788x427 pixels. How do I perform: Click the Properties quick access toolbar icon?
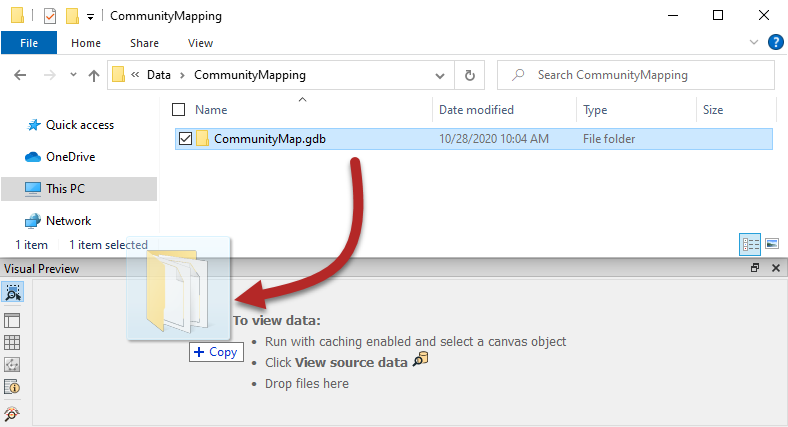click(x=50, y=16)
